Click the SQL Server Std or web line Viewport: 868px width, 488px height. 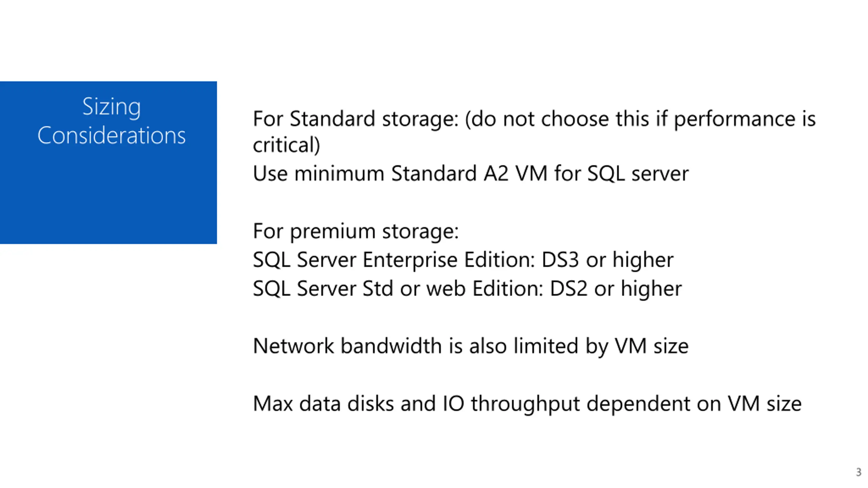click(467, 289)
